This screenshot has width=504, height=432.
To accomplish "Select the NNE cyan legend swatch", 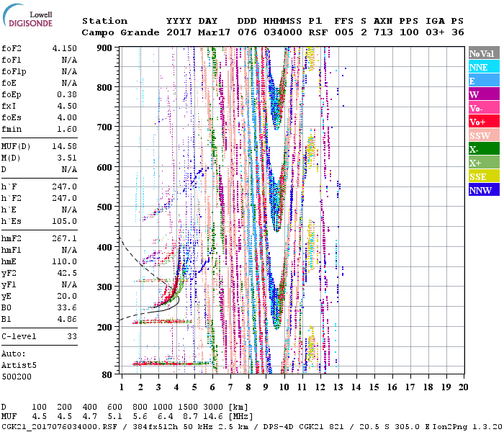I will click(x=484, y=67).
